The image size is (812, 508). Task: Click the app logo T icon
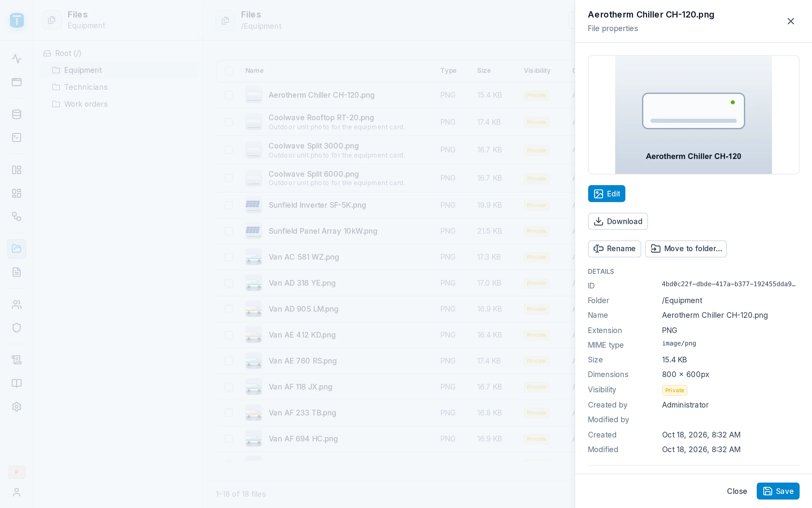[17, 20]
